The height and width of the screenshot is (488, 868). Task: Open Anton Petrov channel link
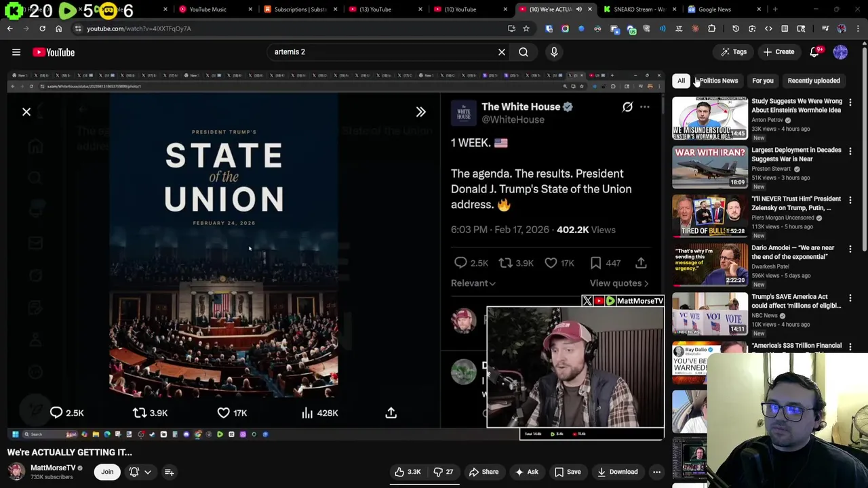767,120
